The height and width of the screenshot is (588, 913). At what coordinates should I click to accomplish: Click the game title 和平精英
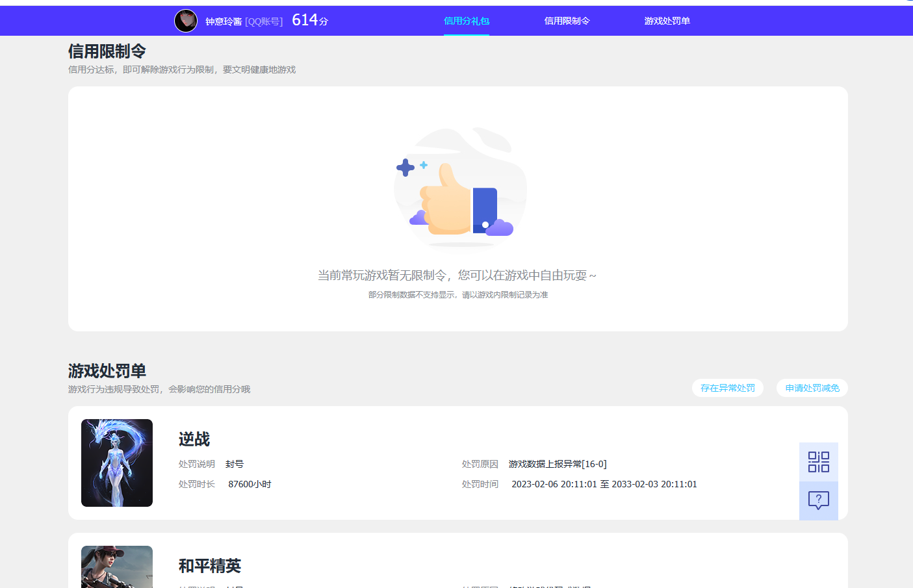click(x=209, y=565)
